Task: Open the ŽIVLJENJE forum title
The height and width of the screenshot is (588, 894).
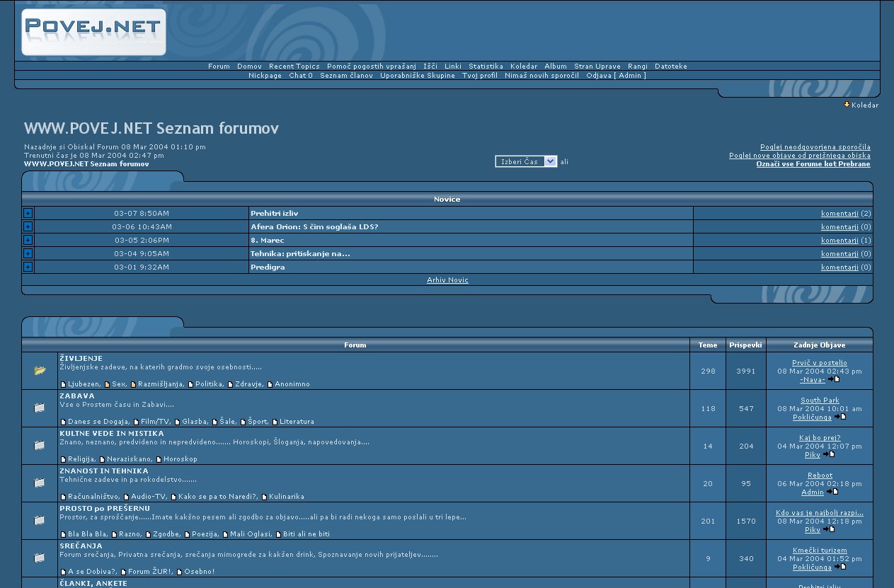Action: pyautogui.click(x=81, y=359)
